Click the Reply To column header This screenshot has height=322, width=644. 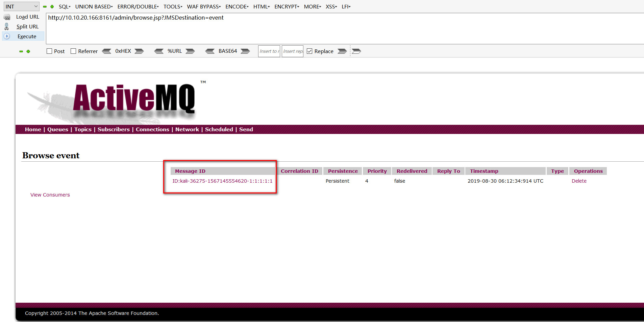pos(449,171)
